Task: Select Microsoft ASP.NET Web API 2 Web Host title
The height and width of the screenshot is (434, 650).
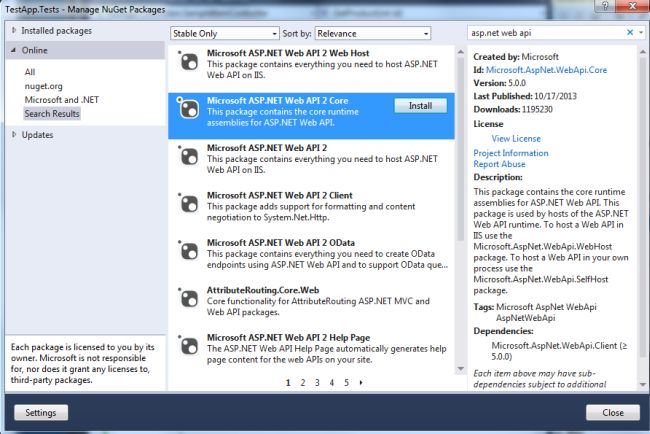Action: coord(288,53)
